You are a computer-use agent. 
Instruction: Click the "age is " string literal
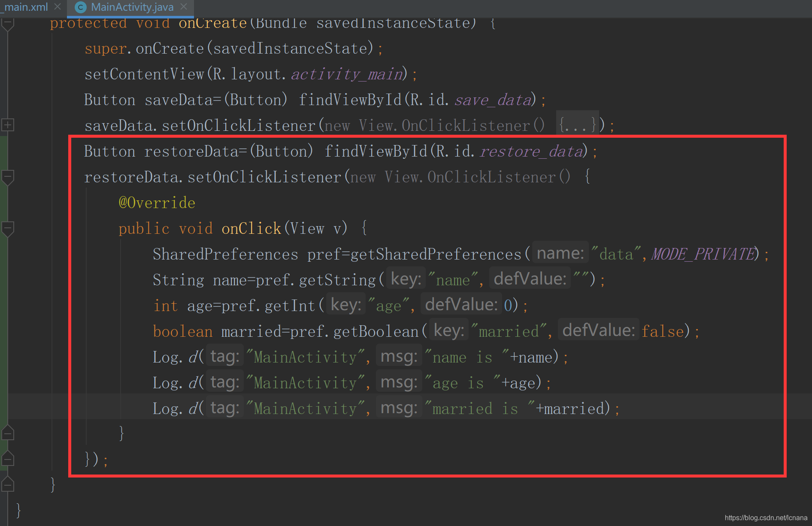click(x=462, y=383)
